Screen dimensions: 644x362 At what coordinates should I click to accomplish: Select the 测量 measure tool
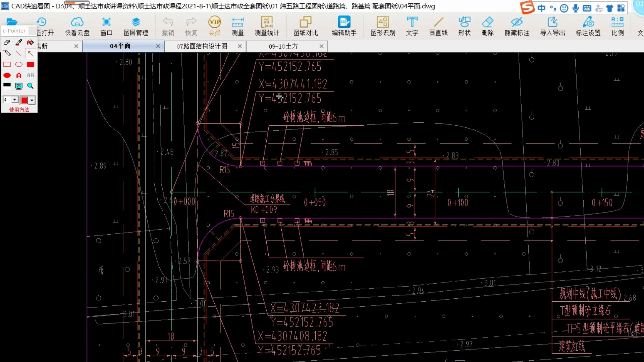(x=237, y=26)
